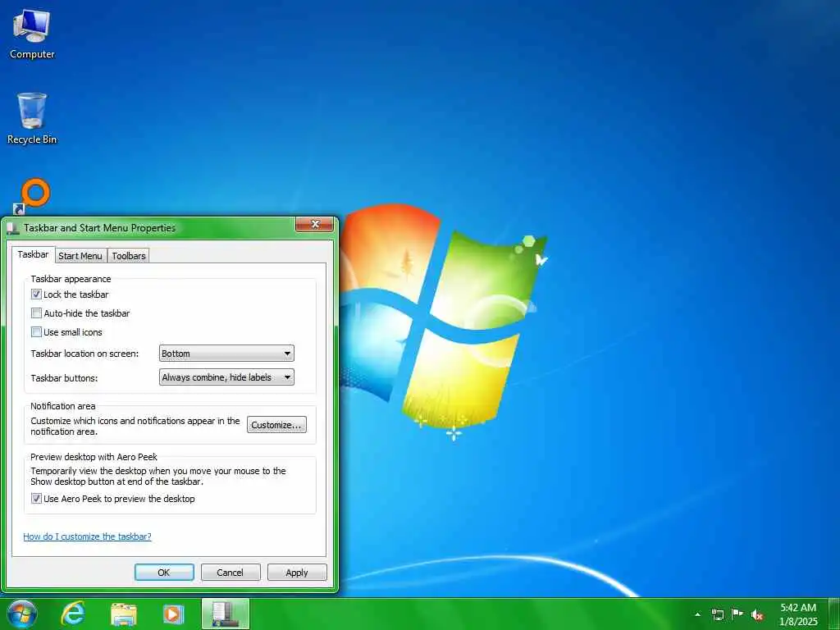Viewport: 840px width, 630px height.
Task: Click the Taskbar appearance group label
Action: 71,279
